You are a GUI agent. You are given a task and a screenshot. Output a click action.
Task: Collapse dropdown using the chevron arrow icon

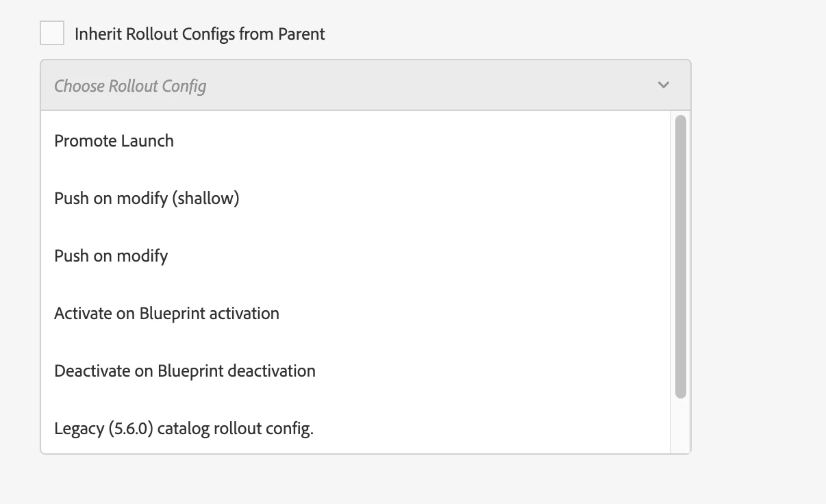point(663,85)
